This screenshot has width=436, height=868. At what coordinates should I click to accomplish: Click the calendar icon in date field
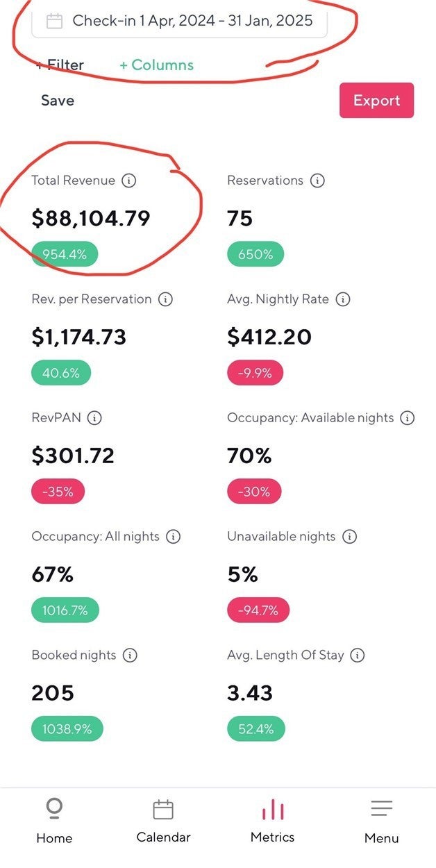tap(54, 21)
